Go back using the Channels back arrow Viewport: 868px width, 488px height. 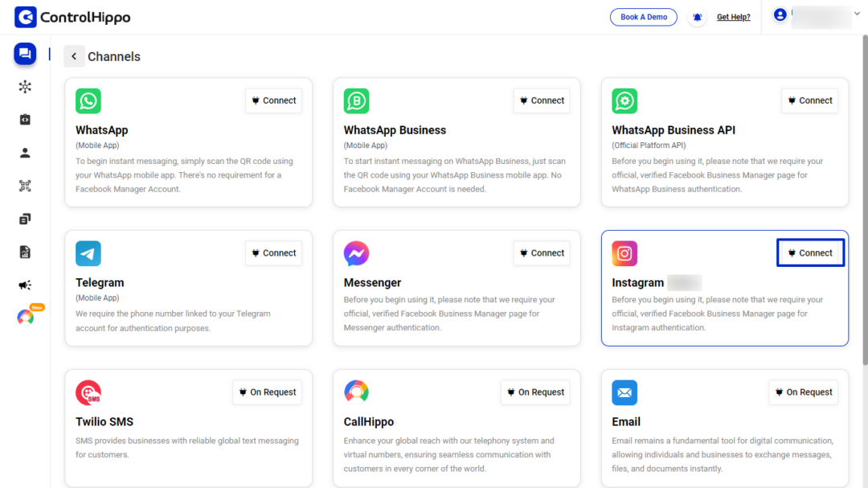tap(74, 56)
